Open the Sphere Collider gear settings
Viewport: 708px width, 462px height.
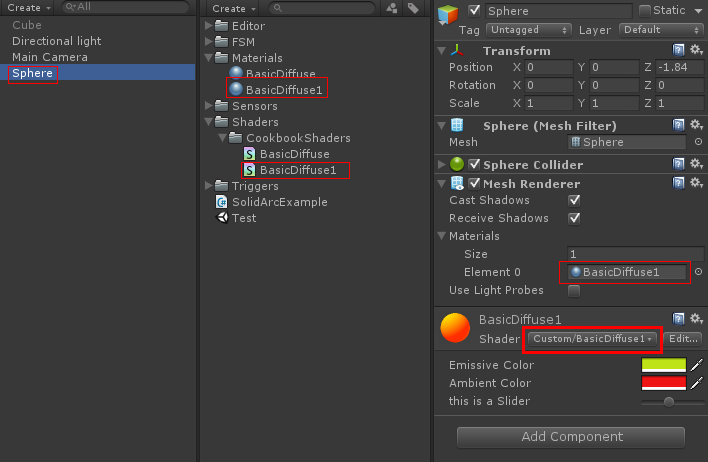(696, 163)
